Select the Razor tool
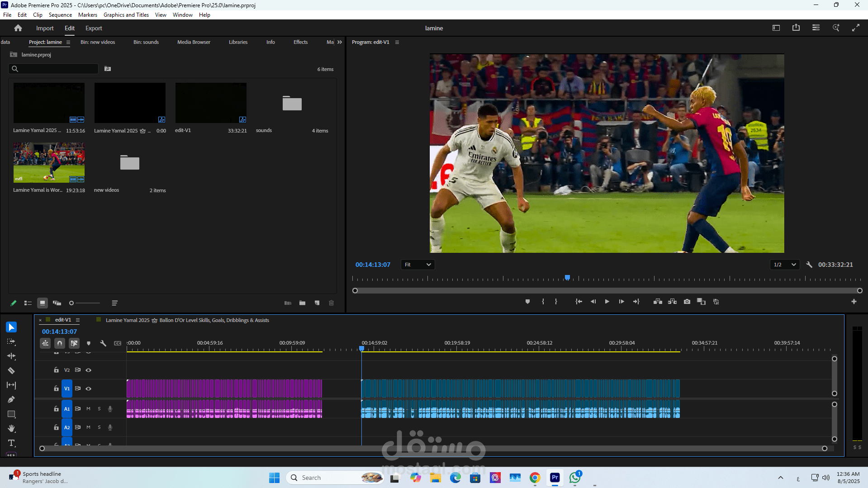This screenshot has width=868, height=488. tap(11, 371)
